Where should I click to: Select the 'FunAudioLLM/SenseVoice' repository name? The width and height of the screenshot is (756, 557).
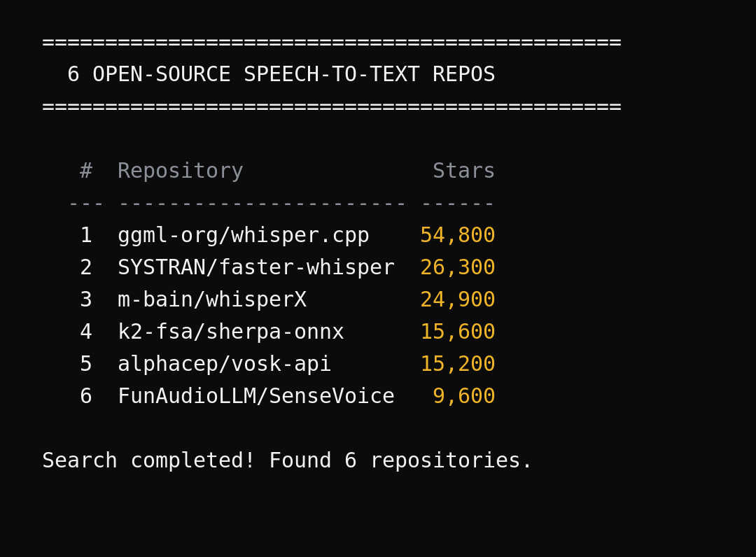click(256, 395)
